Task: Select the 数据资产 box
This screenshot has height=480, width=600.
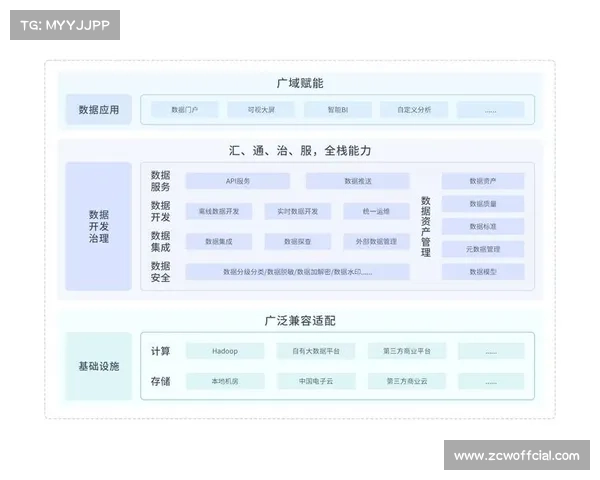Action: pos(483,181)
